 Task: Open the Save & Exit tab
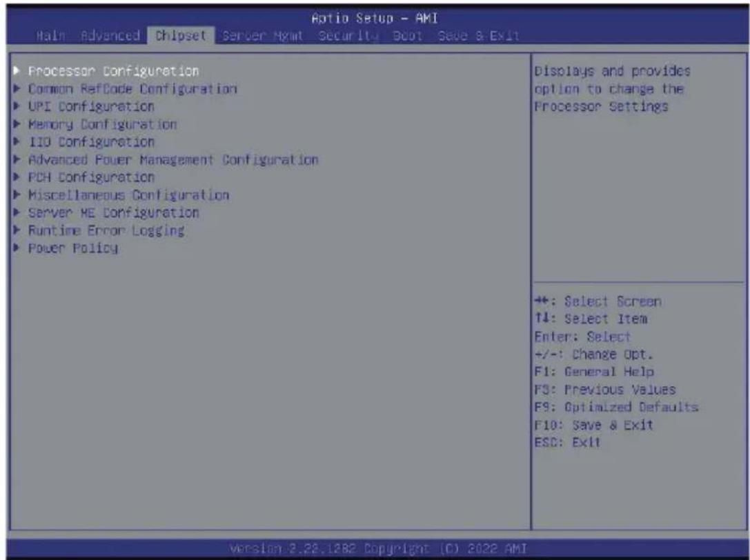[x=479, y=36]
